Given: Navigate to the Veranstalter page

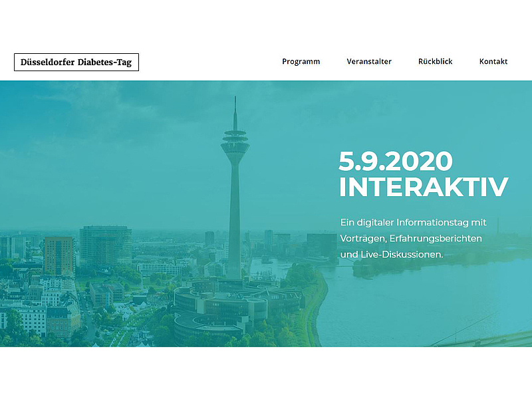Looking at the screenshot, I should pyautogui.click(x=369, y=62).
